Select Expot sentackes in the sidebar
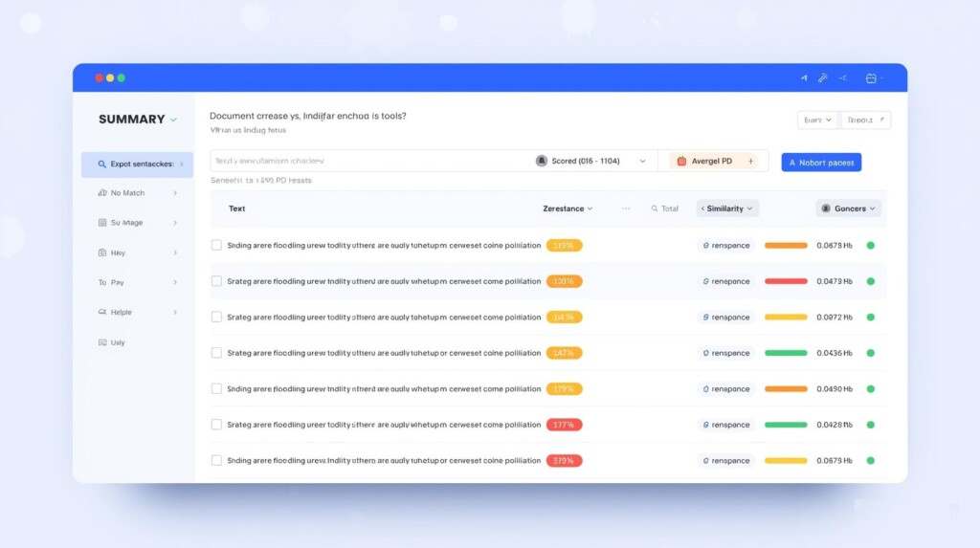Viewport: 980px width, 548px height. 138,164
